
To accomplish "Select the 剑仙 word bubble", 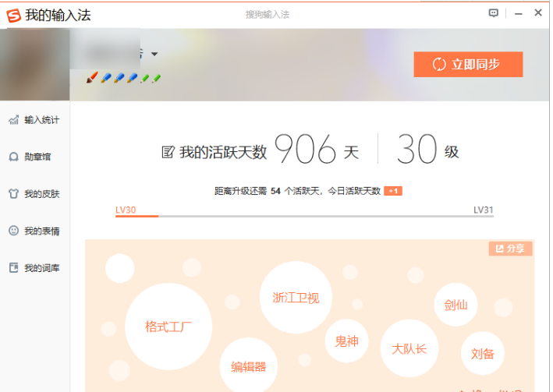I will point(456,305).
